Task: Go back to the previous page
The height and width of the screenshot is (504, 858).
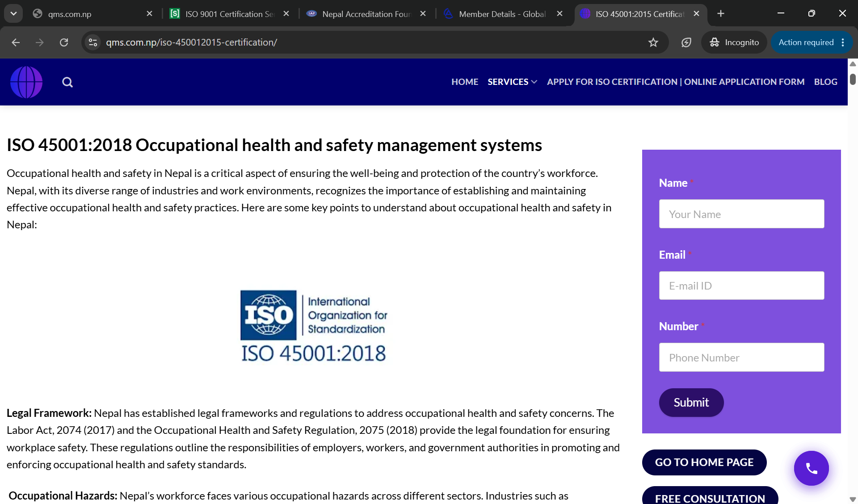Action: (16, 42)
